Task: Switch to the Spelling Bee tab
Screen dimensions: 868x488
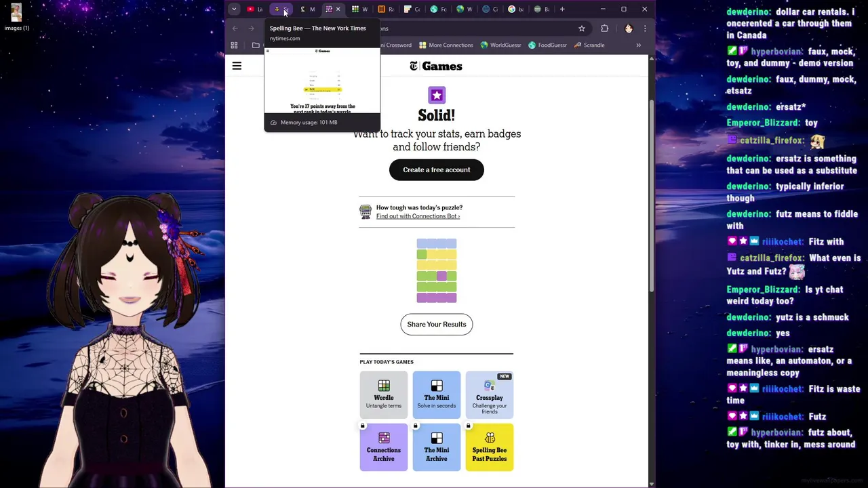Action: click(281, 9)
